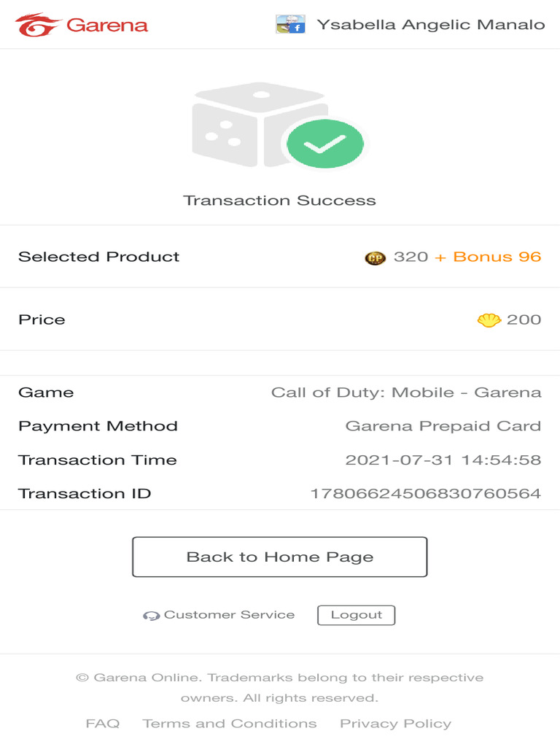The height and width of the screenshot is (747, 560).
Task: Select the transaction time value 2021-07-31
Action: (x=399, y=460)
